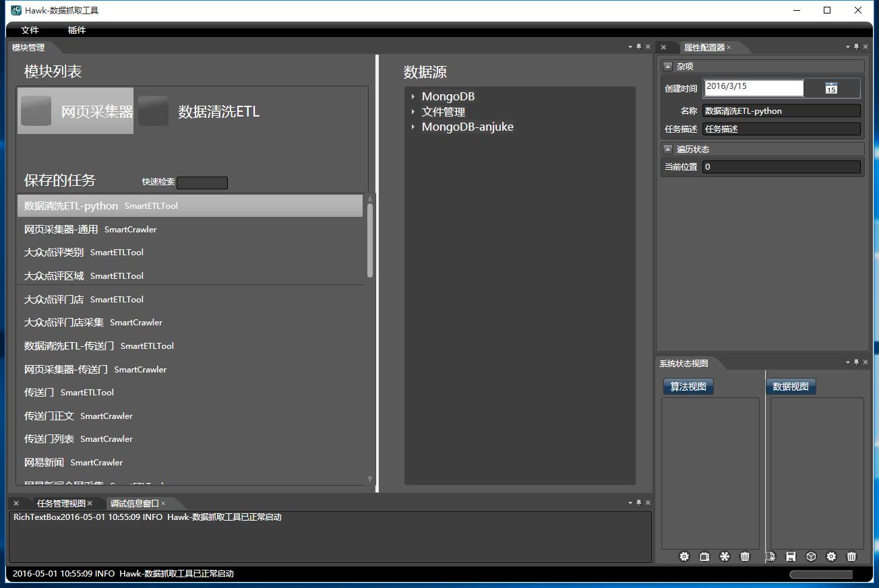Screen dimensions: 879x588
Task: Click the 数据视图 button
Action: coord(790,387)
